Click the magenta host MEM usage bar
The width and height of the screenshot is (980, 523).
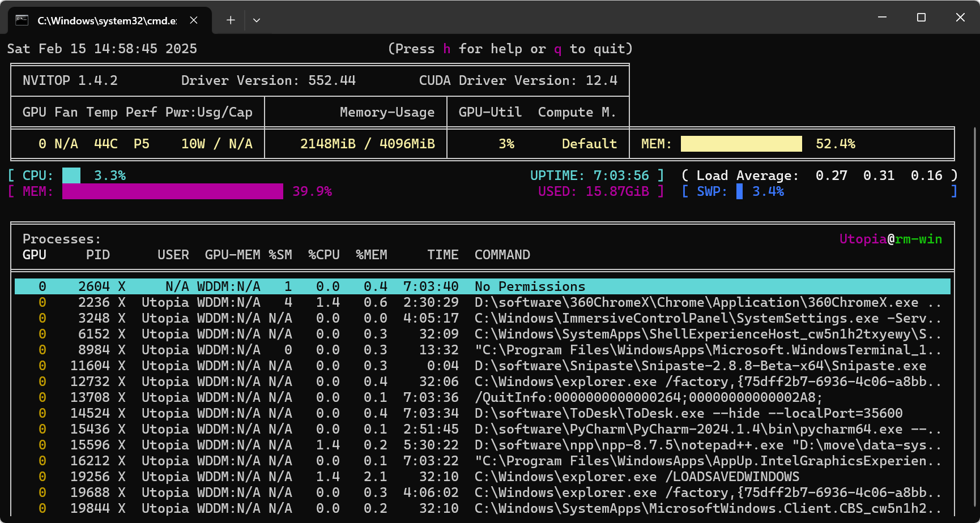(173, 191)
